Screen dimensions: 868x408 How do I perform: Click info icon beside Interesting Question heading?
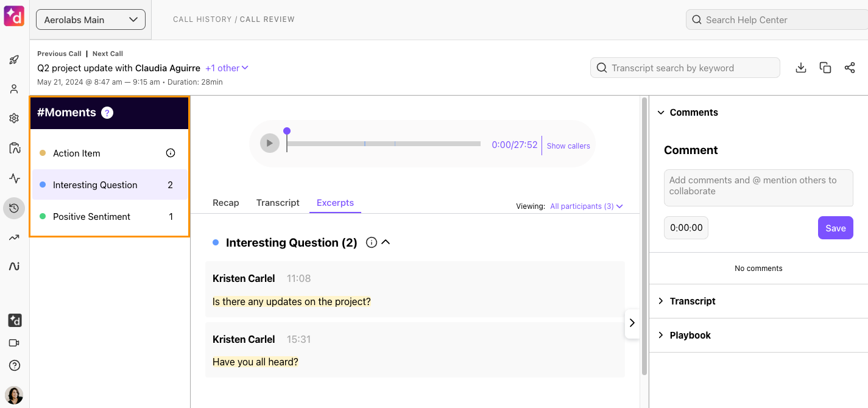[x=371, y=242]
